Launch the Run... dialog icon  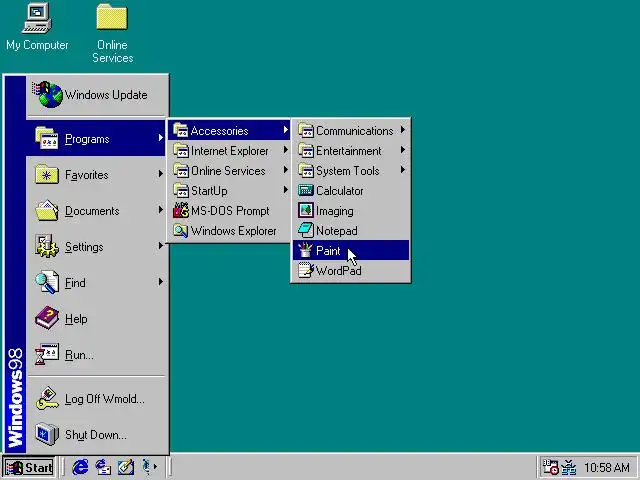coord(47,354)
